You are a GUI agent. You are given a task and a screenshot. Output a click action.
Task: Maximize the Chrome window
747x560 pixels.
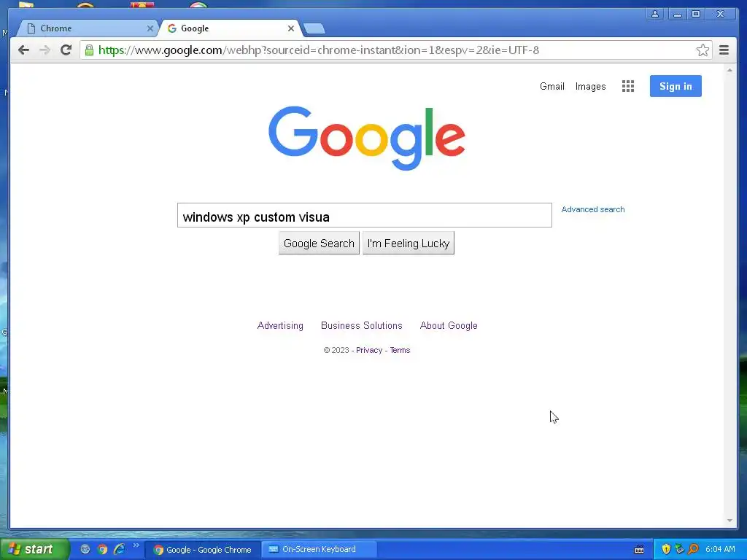click(x=696, y=14)
